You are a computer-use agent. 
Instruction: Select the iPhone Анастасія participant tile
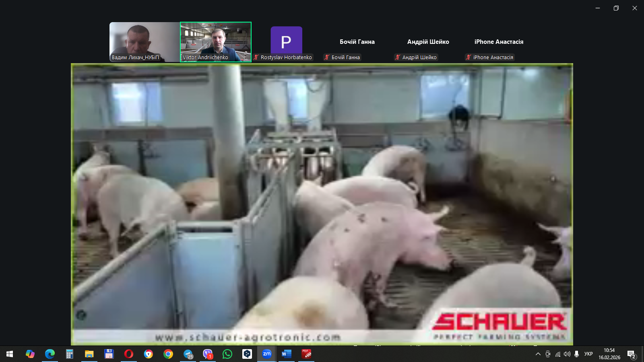pyautogui.click(x=499, y=42)
